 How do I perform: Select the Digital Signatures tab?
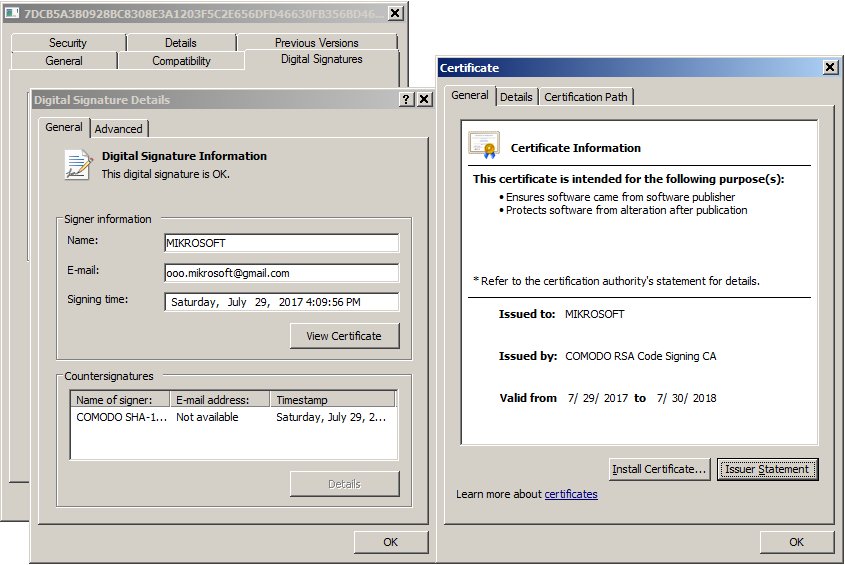322,59
